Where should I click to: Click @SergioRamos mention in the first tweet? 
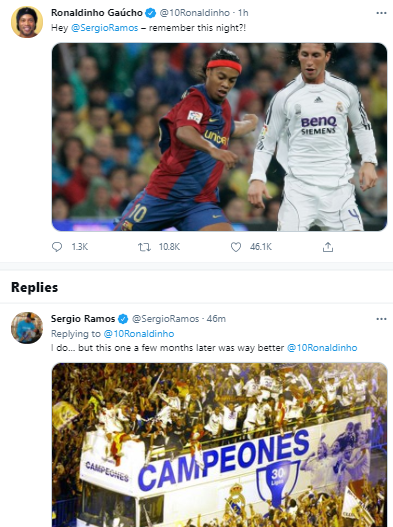pyautogui.click(x=105, y=28)
